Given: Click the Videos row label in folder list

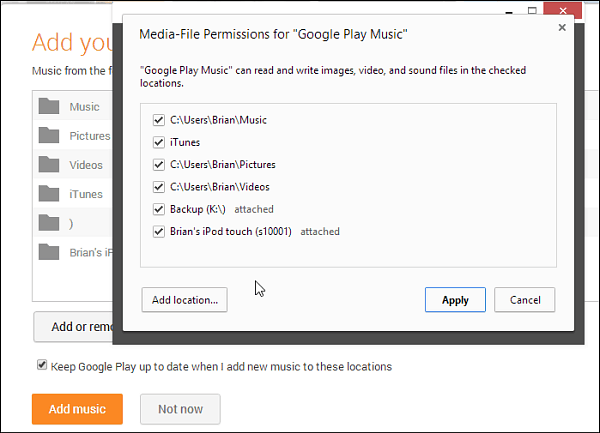Looking at the screenshot, I should [86, 165].
